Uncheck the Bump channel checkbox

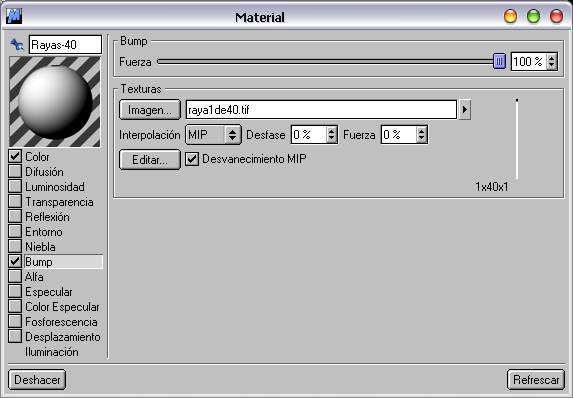(15, 261)
